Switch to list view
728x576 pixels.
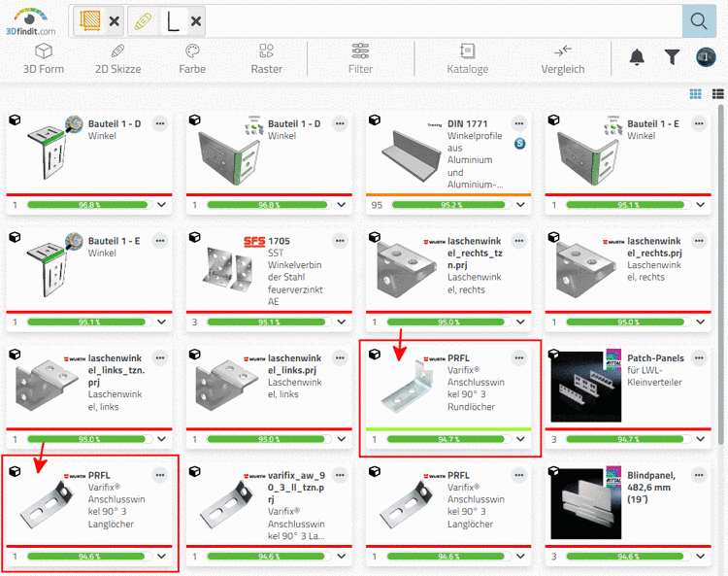pyautogui.click(x=718, y=94)
